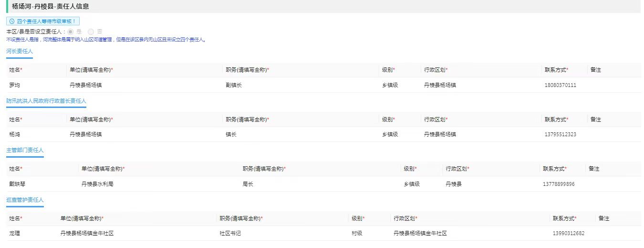Screen dimensions: 644x248
Task: Select the name cell 杨鸿
Action: (x=15, y=134)
